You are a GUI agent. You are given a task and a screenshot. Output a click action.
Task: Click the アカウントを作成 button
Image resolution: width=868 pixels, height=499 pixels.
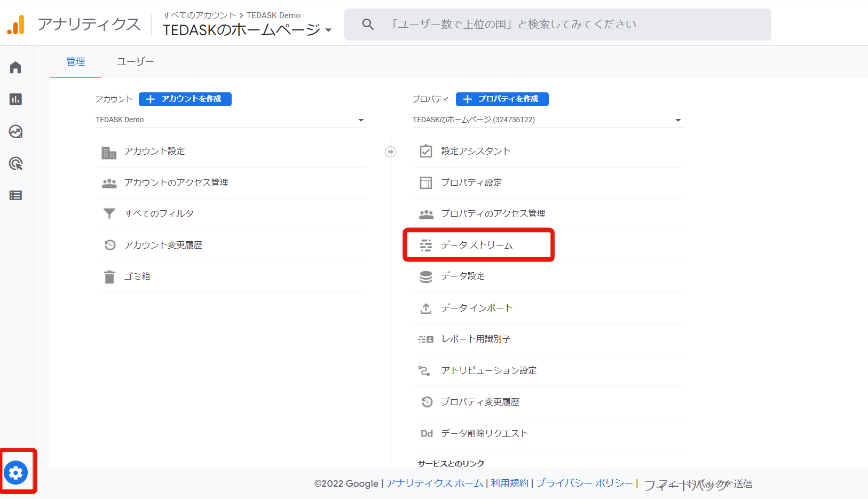185,99
